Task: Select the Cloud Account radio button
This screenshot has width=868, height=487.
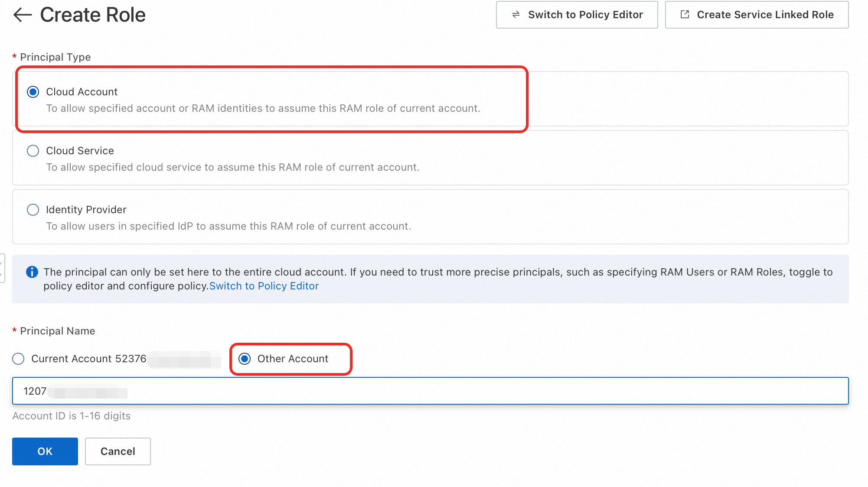Action: click(33, 92)
